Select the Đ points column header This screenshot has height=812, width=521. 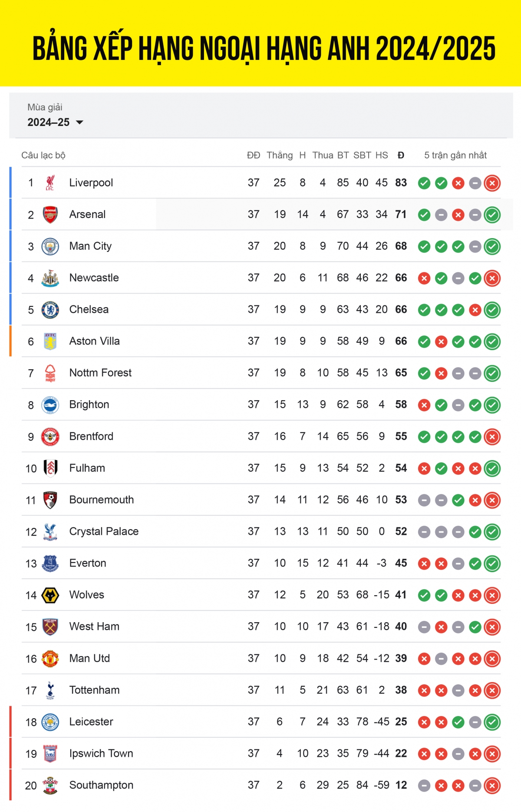click(x=401, y=156)
